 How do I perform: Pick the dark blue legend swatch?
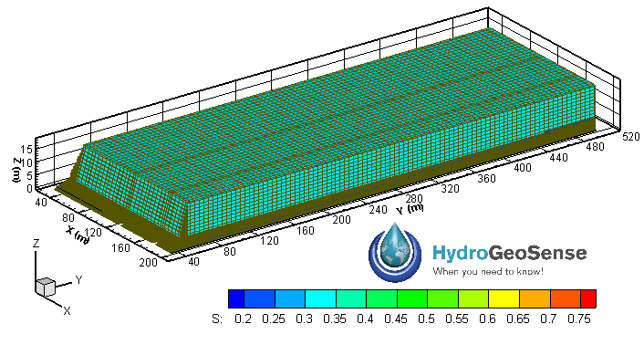(x=236, y=298)
